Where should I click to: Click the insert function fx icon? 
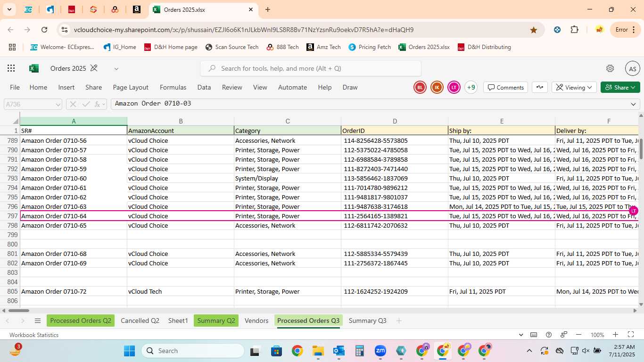click(98, 104)
